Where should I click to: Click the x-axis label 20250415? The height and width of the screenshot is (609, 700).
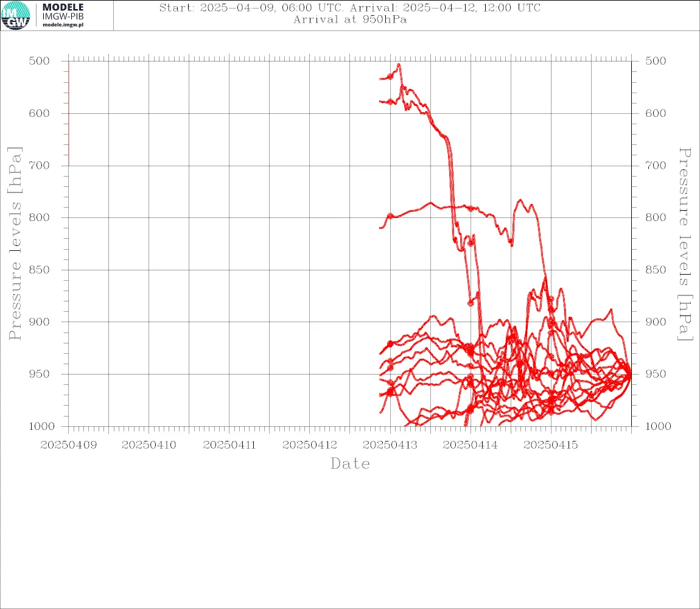tap(551, 445)
